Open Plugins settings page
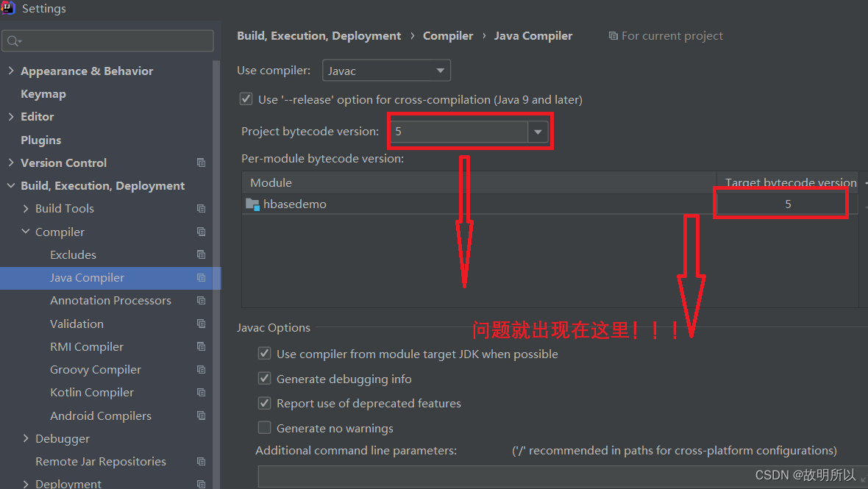This screenshot has width=868, height=489. point(41,140)
